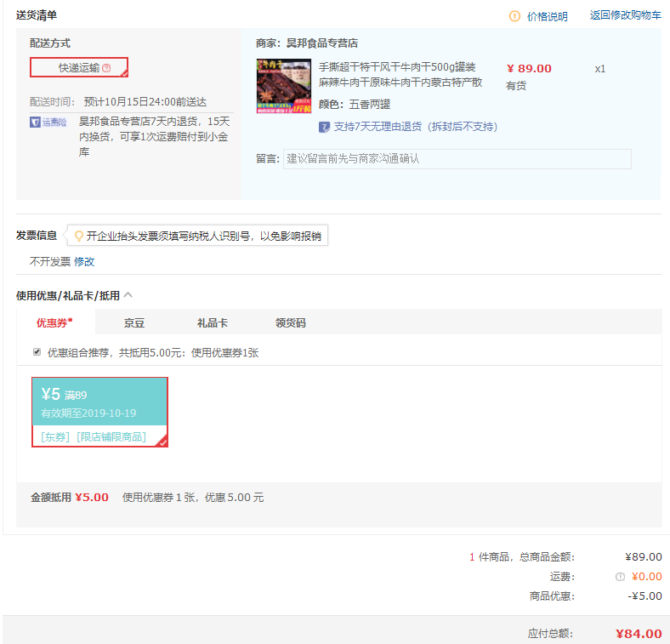Screen dimensions: 670x644
Task: Click the shipping fee info icon
Action: [x=620, y=577]
